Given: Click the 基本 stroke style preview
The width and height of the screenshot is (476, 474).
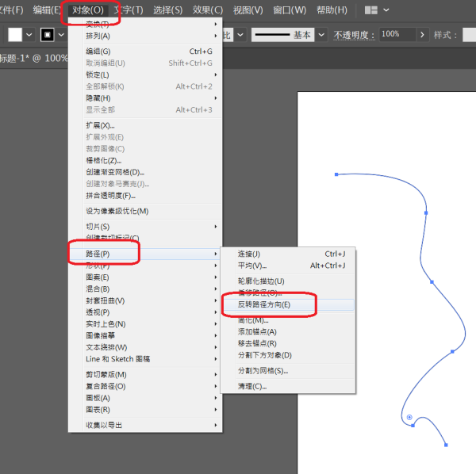Looking at the screenshot, I should (x=283, y=35).
